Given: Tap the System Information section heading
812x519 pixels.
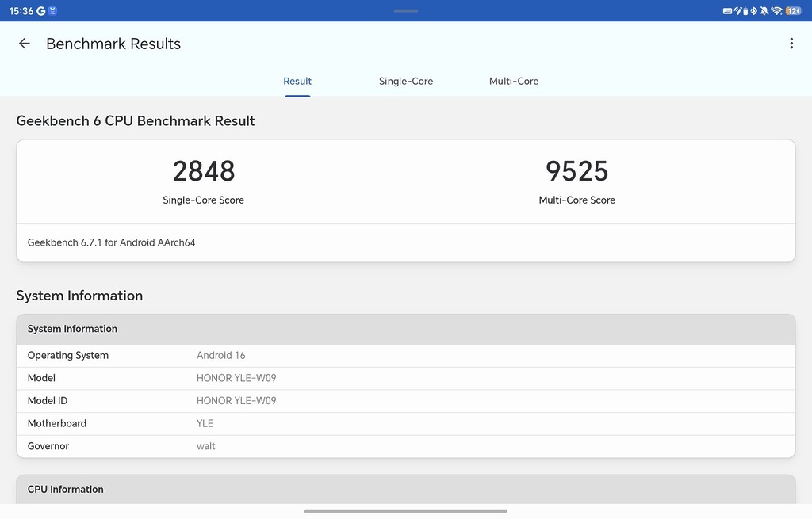Looking at the screenshot, I should [79, 296].
